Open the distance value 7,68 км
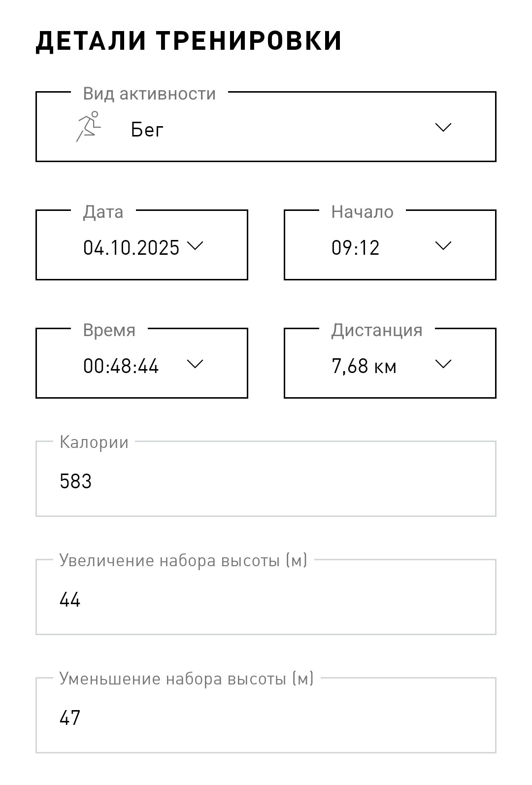Viewport: 532px width, 785px height. [364, 366]
